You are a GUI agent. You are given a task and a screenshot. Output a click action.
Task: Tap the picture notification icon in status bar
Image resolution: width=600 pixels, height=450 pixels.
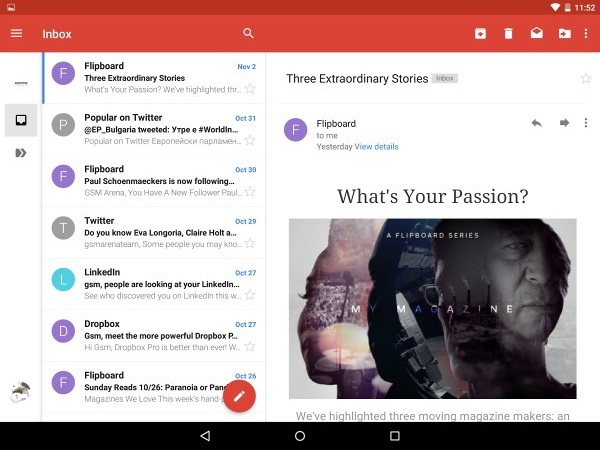point(11,7)
